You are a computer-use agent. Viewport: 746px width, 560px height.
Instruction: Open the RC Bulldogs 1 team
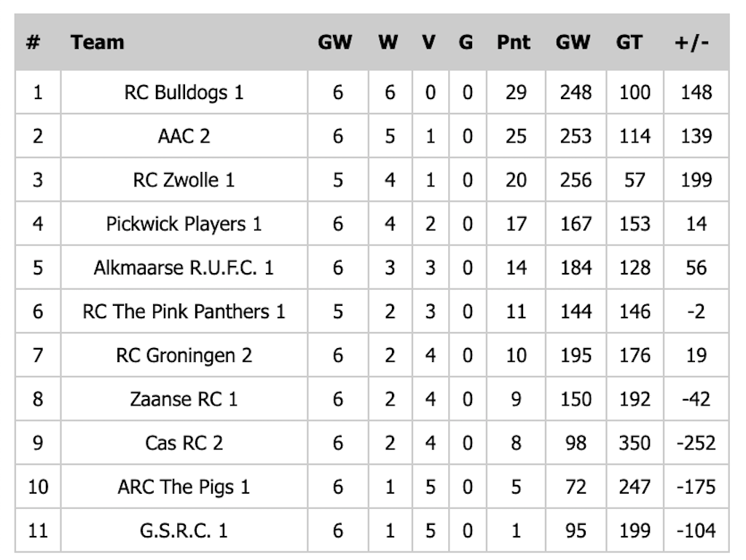click(x=184, y=92)
